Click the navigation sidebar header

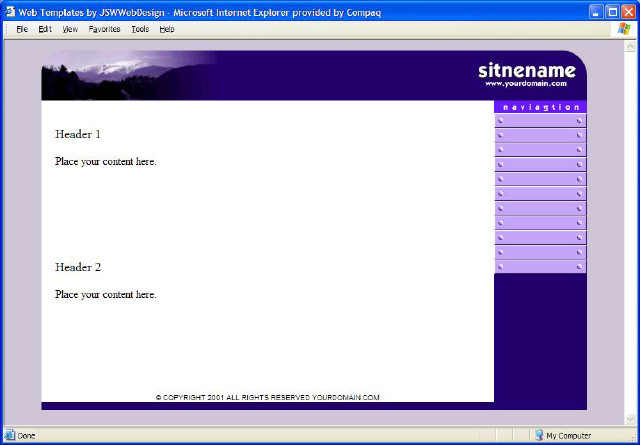click(540, 106)
